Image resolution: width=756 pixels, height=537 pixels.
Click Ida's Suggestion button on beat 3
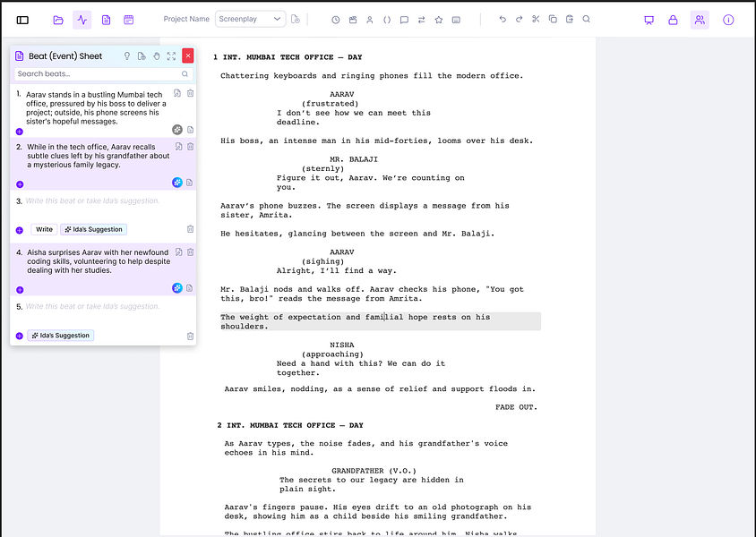[93, 229]
